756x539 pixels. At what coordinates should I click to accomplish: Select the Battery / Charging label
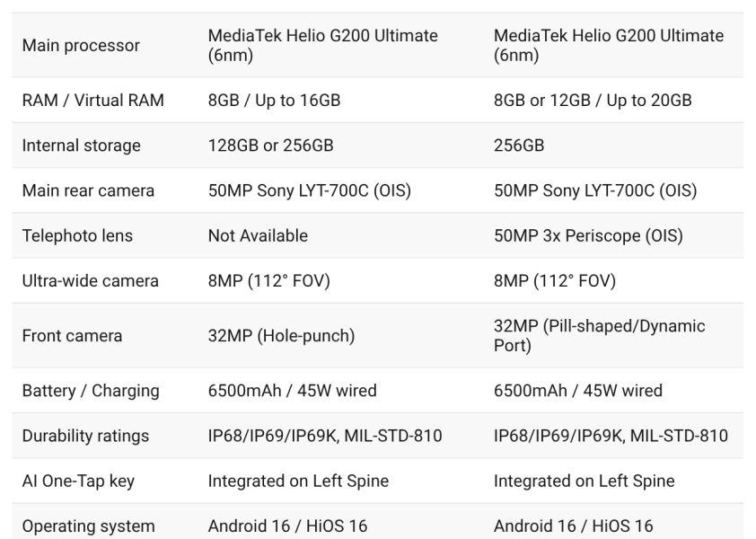click(x=90, y=391)
